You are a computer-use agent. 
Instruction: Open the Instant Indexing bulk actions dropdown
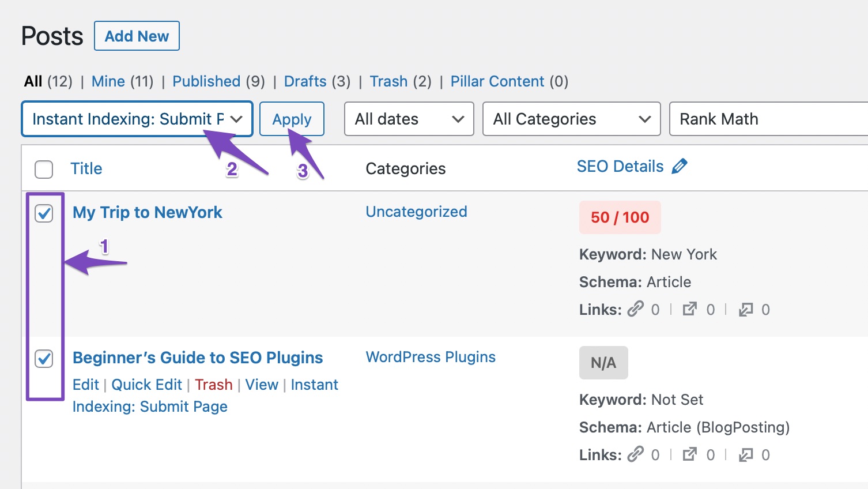[x=137, y=119]
